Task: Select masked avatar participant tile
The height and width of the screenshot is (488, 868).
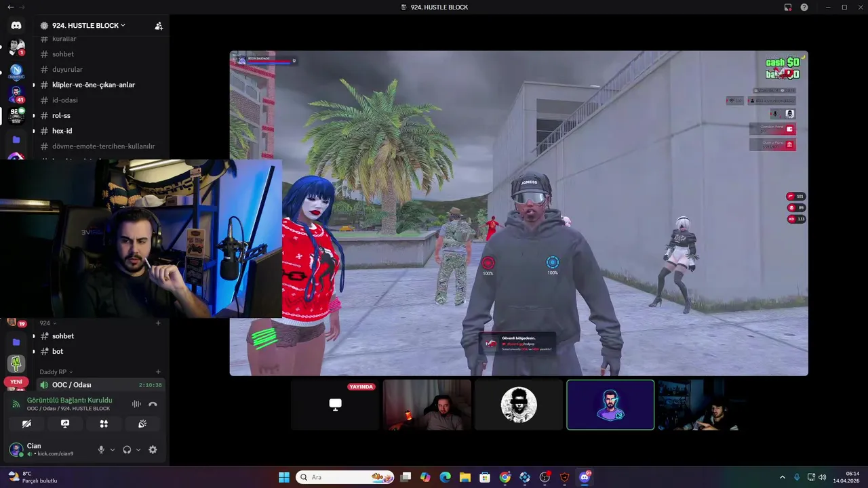Action: pyautogui.click(x=519, y=405)
